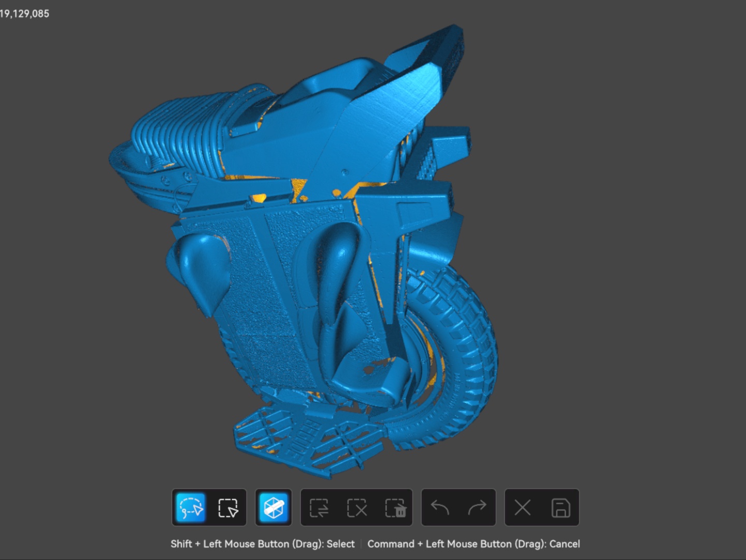Screen dimensions: 746x560
Task: Redo the last undone edit
Action: (x=477, y=508)
